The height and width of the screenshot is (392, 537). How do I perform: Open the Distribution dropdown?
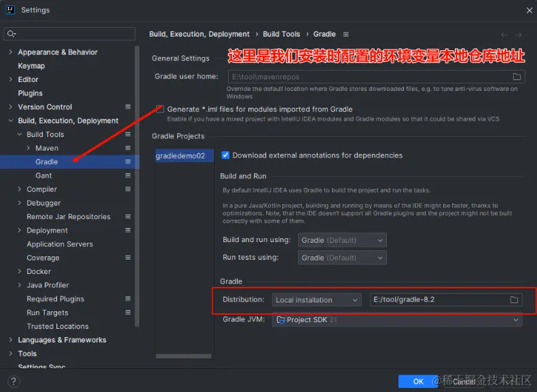(x=317, y=300)
